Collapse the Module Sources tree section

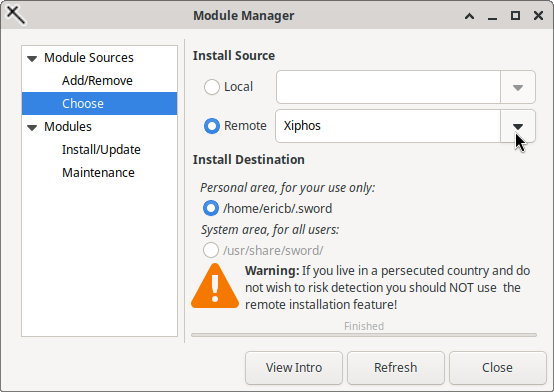(32, 58)
